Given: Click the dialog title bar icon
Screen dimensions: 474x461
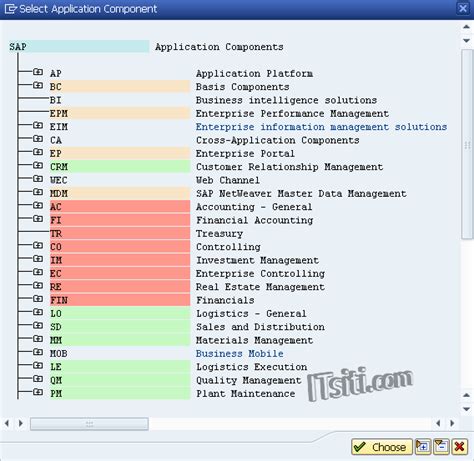Looking at the screenshot, I should tap(10, 9).
